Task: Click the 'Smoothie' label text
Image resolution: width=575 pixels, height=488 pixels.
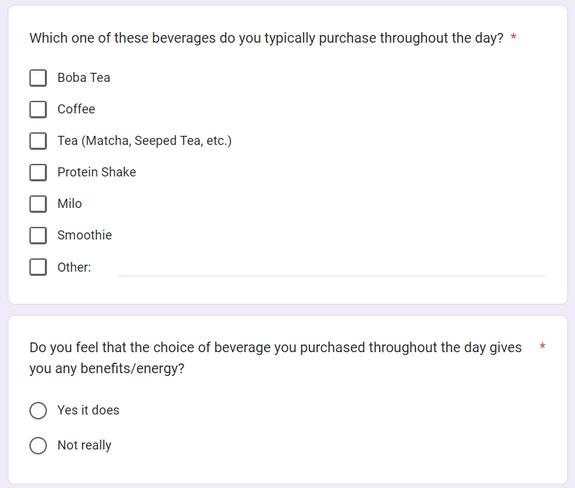Action: point(85,235)
